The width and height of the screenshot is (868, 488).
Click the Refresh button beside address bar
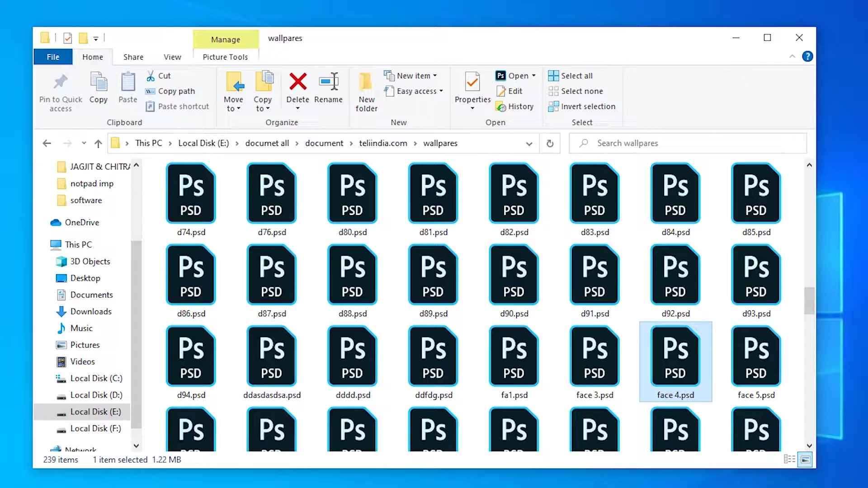[x=550, y=143]
